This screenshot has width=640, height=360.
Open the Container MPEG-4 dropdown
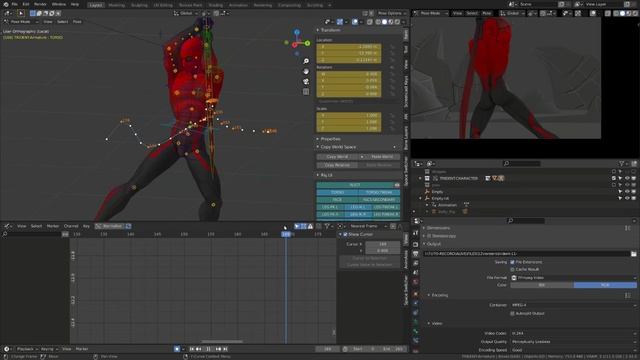pyautogui.click(x=573, y=305)
